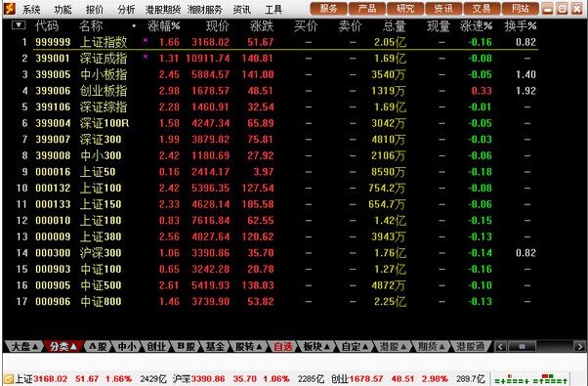The width and height of the screenshot is (588, 386).
Task: Click the status bar icon beside 上证
Action: pos(8,379)
